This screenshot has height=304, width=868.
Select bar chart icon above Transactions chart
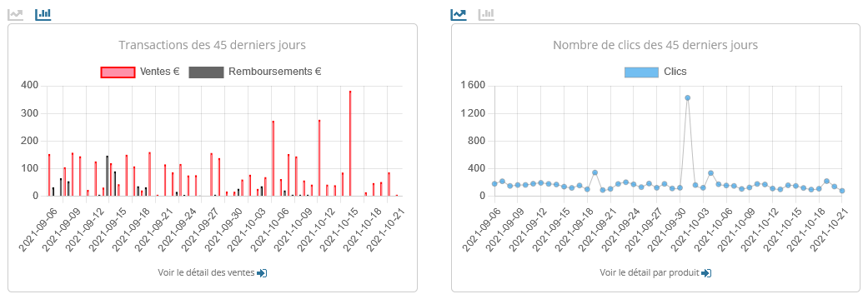[x=43, y=14]
